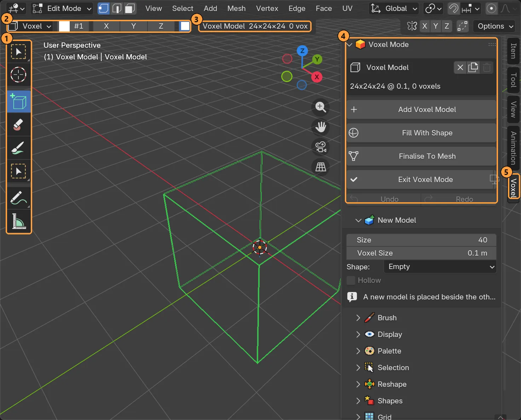The height and width of the screenshot is (420, 521).
Task: Click the Y axis on navigation gizmo
Action: click(317, 59)
